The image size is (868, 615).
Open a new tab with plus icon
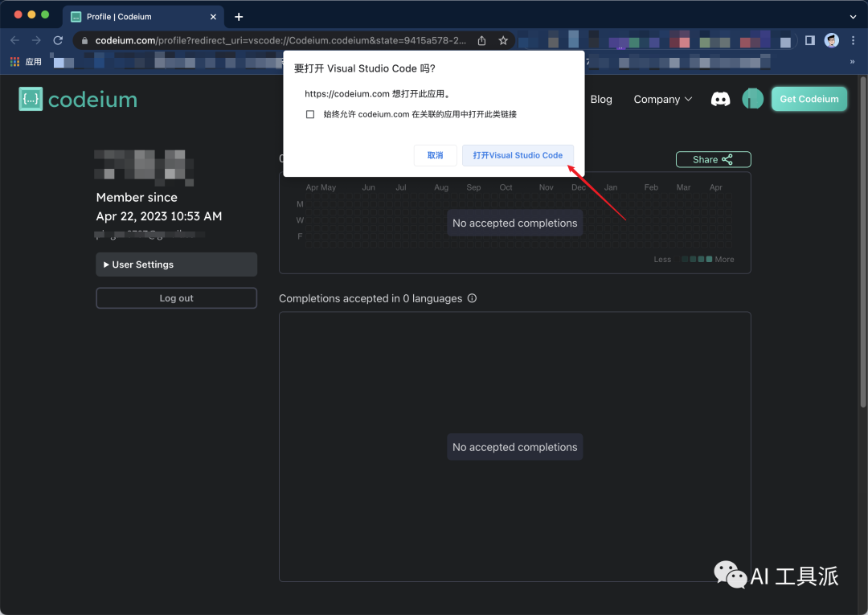tap(239, 17)
